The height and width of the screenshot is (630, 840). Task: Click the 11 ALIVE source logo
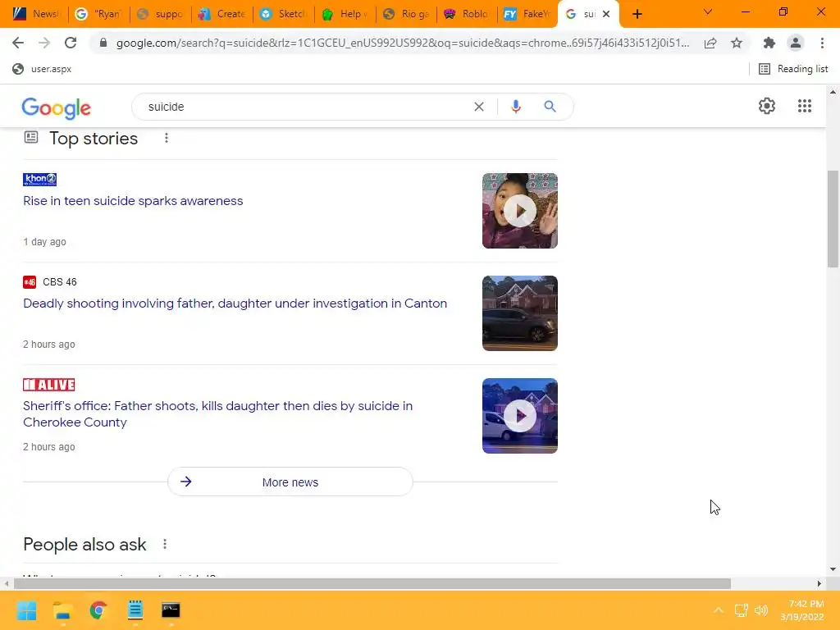click(x=48, y=385)
